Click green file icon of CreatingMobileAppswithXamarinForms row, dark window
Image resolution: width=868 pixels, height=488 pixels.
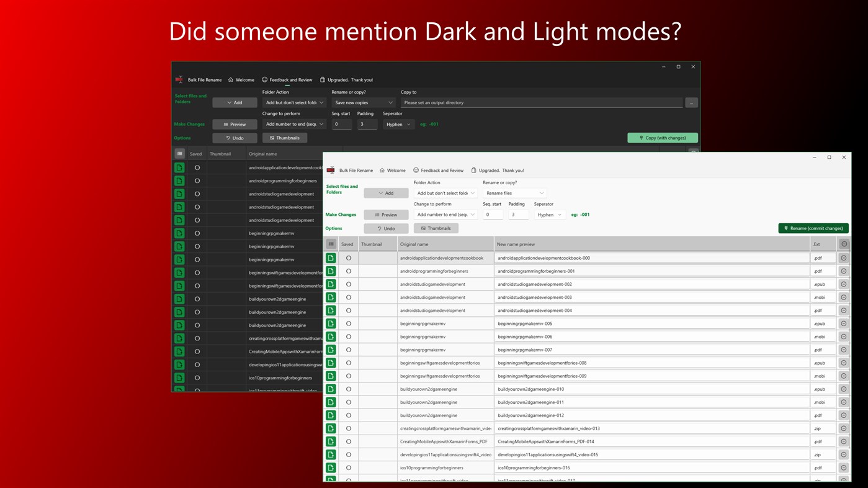point(179,351)
